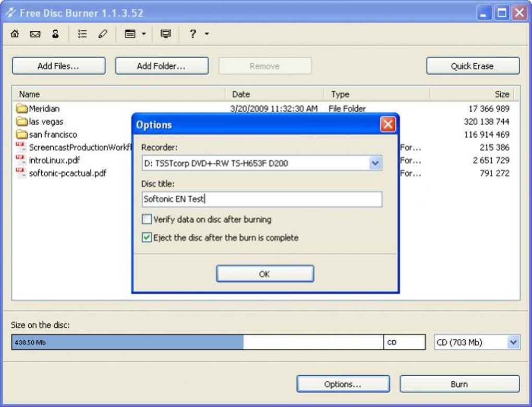
Task: Click the pencil edit icon
Action: 103,33
